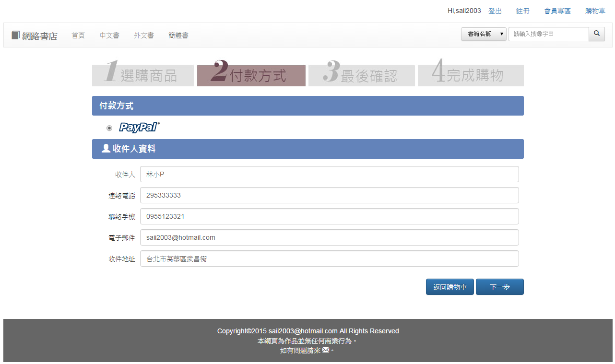Click the 收件人資料 section header

pos(308,149)
